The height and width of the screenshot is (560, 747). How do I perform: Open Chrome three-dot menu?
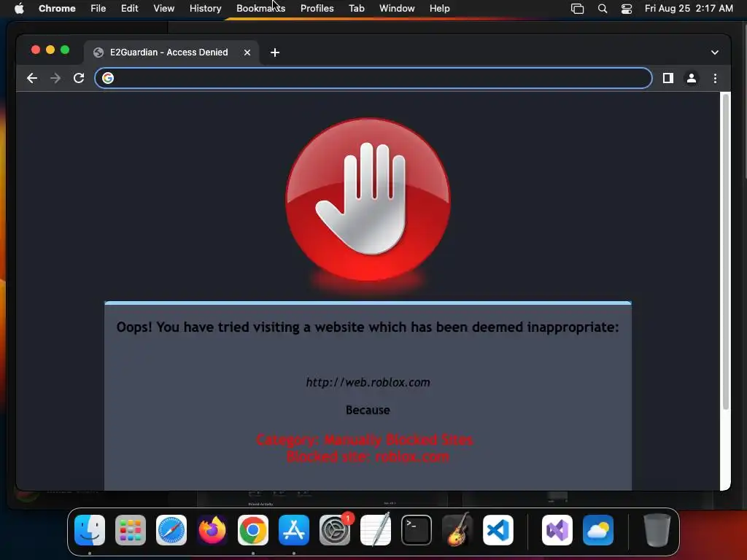click(715, 78)
